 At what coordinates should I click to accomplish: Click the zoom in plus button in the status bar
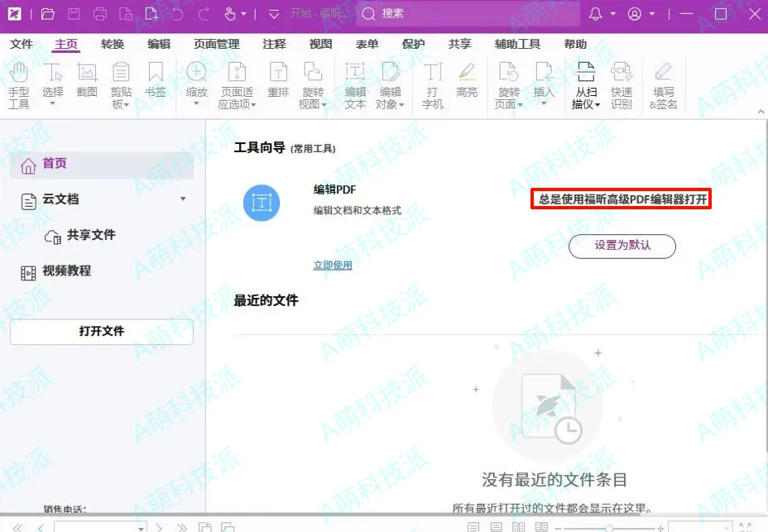(660, 528)
